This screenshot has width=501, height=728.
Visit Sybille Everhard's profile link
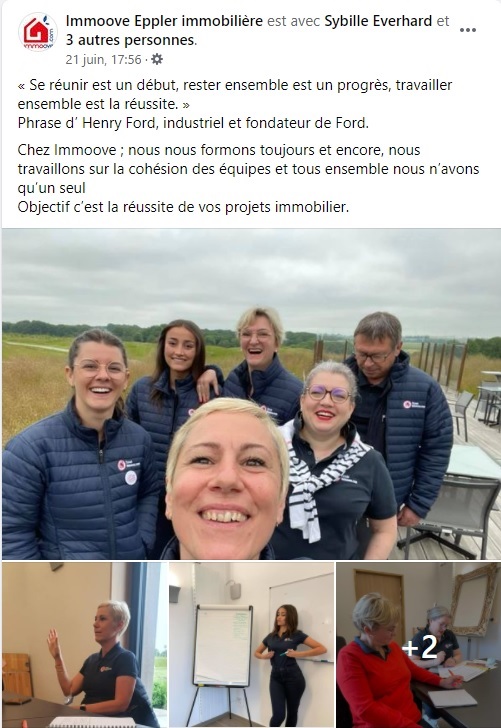click(x=378, y=21)
